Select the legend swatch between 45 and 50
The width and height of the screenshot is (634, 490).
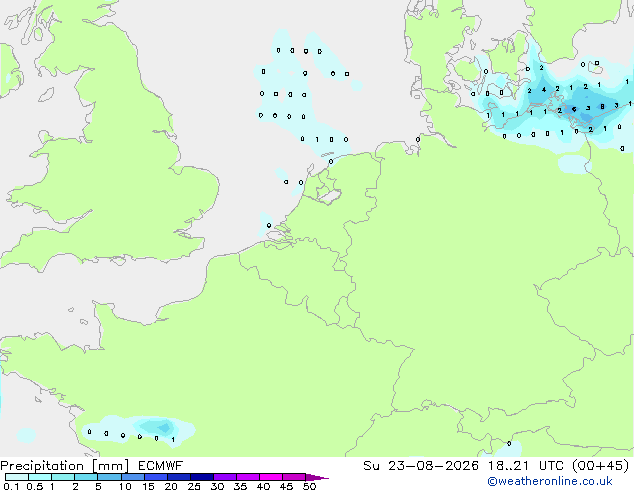click(294, 477)
